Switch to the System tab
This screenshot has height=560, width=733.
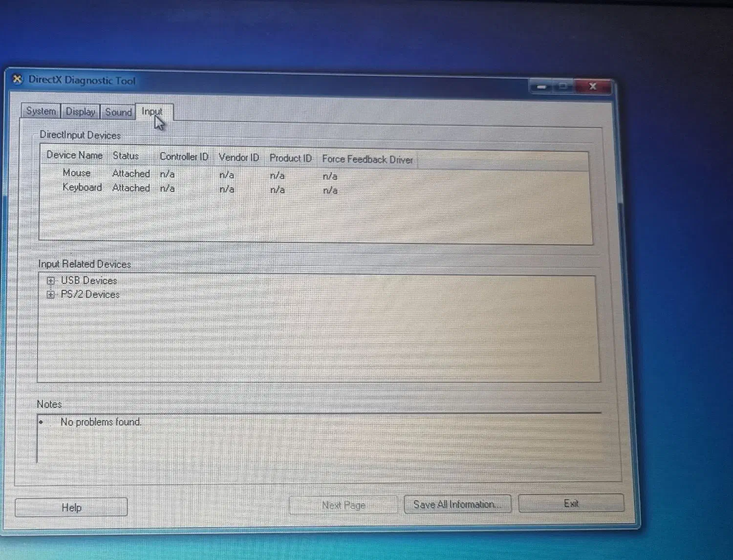tap(41, 111)
